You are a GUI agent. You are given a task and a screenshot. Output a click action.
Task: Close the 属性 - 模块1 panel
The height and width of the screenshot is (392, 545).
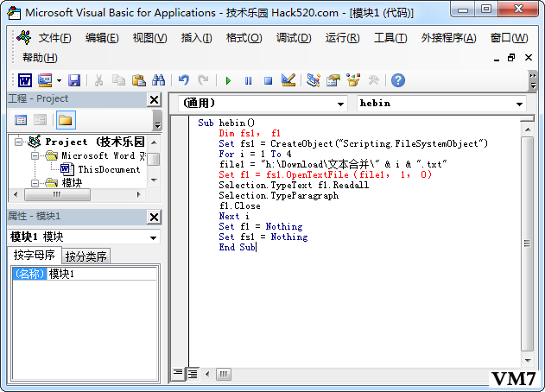(x=154, y=218)
